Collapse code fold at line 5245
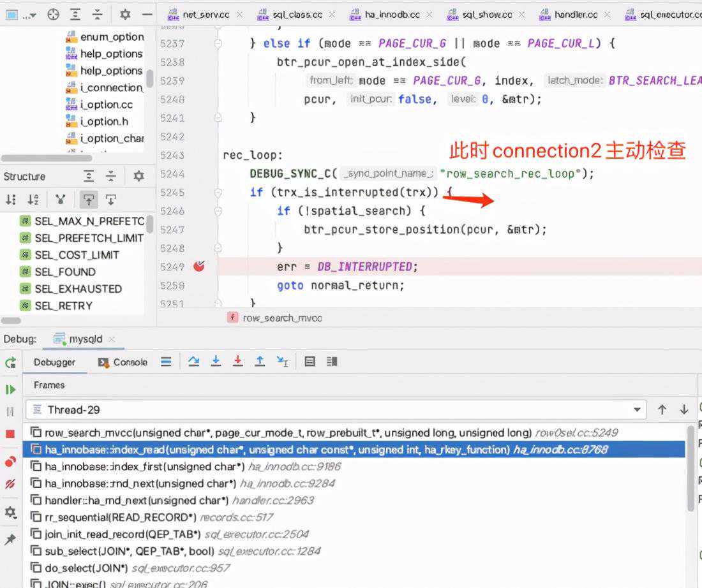702x588 pixels. [218, 193]
